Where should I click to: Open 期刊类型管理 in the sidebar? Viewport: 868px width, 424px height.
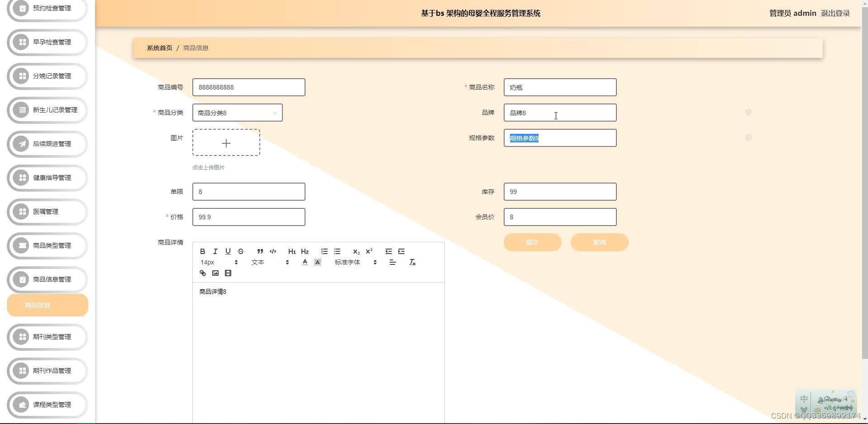pos(48,337)
